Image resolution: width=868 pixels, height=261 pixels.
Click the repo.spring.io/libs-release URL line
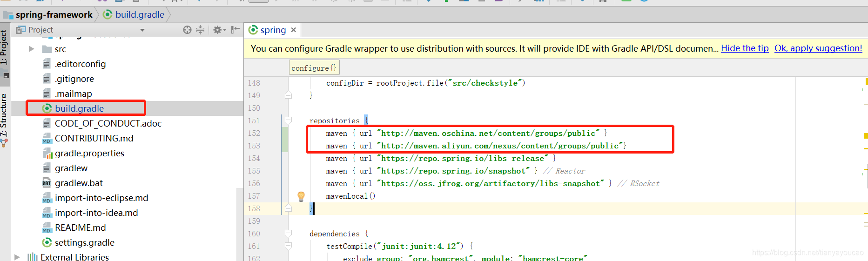(441, 158)
